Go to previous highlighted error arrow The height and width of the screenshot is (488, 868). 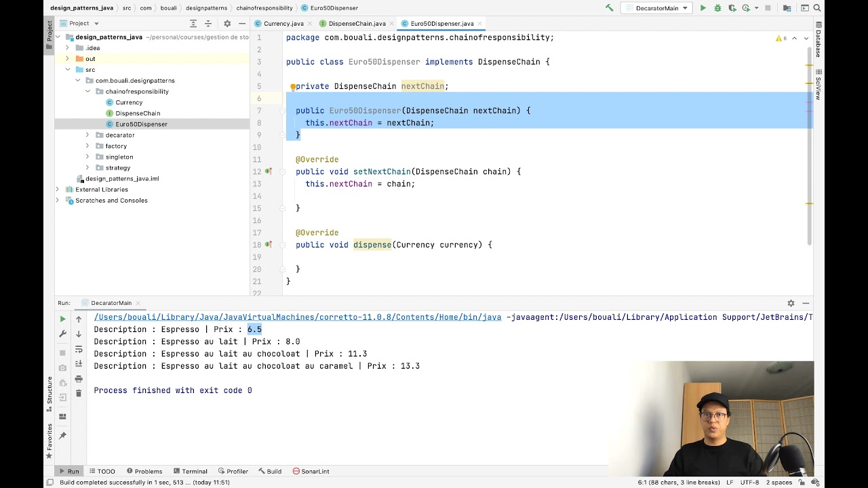(795, 38)
